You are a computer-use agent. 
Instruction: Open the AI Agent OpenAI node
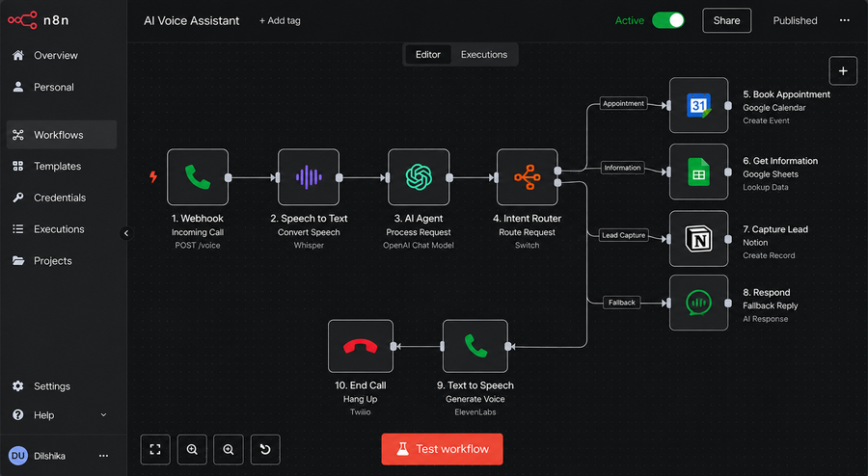[x=419, y=177]
